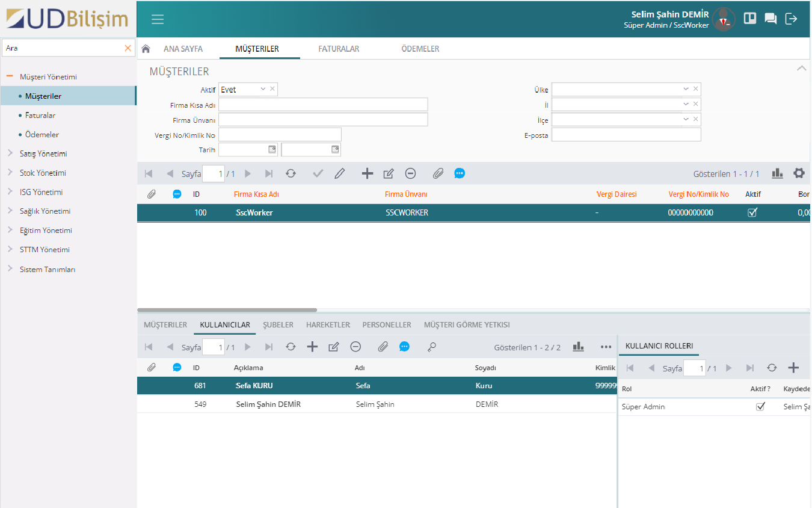This screenshot has width=812, height=508.
Task: Expand Satış Yönetimi in sidebar
Action: [x=43, y=153]
